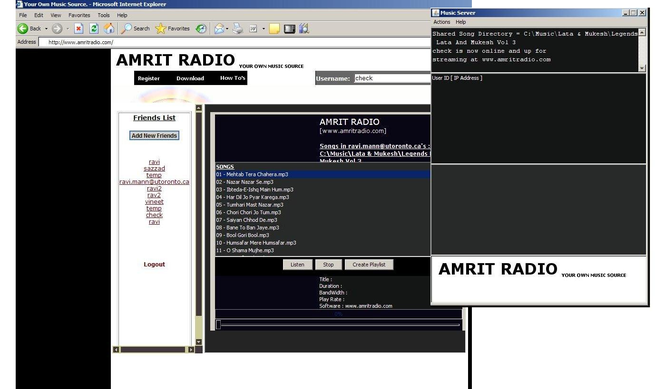Select song 09 - Bool Gori Bool.mp3
This screenshot has width=665, height=389.
pyautogui.click(x=322, y=235)
